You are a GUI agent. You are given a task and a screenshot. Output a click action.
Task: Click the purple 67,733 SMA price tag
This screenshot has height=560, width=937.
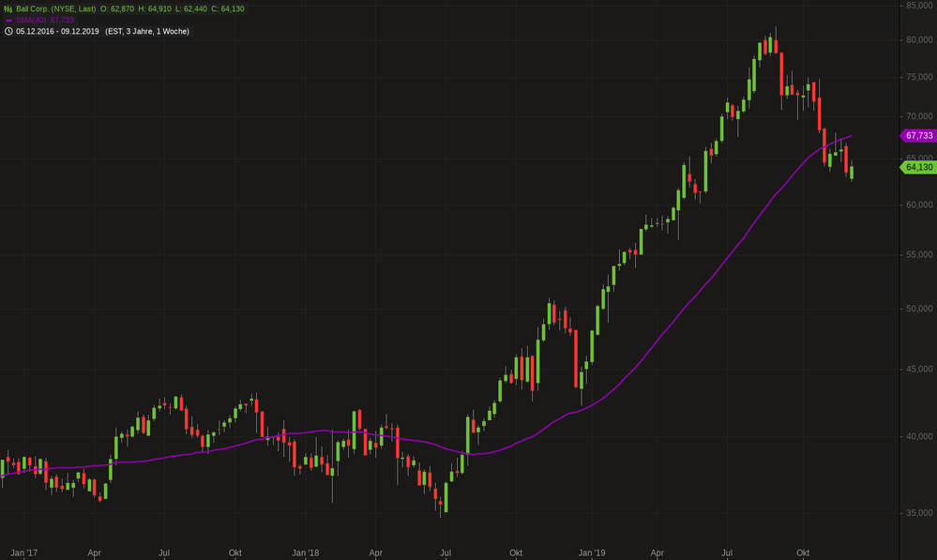click(x=918, y=136)
